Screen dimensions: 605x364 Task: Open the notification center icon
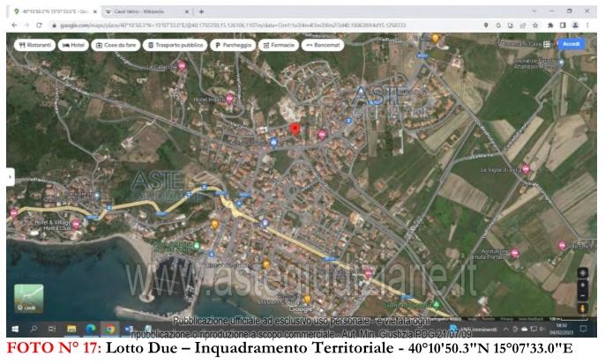(584, 329)
